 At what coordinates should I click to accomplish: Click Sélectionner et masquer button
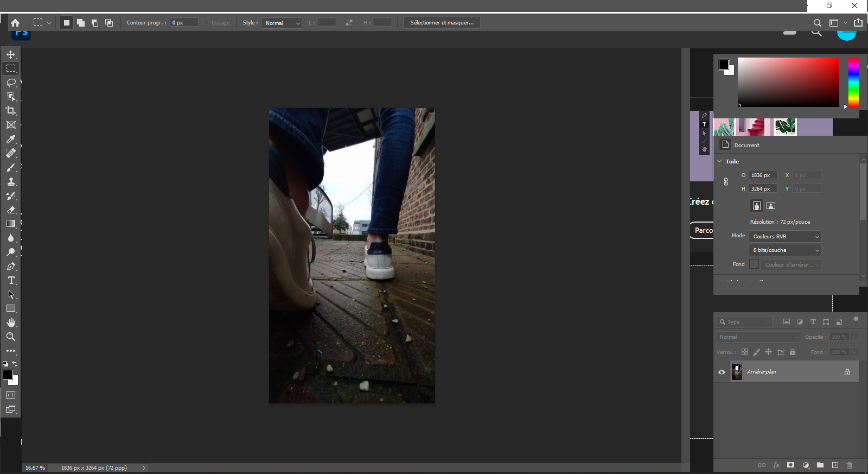(x=442, y=23)
